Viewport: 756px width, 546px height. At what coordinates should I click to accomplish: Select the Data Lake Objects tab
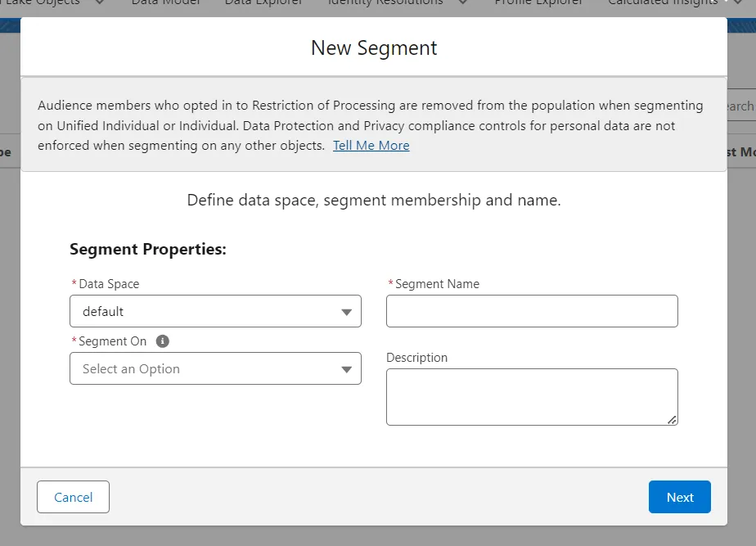click(41, 2)
